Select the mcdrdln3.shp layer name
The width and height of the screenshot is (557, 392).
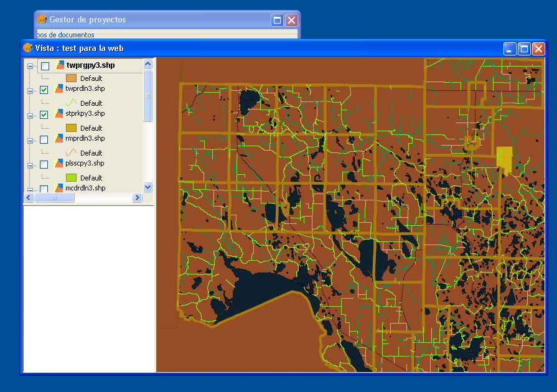click(x=85, y=188)
